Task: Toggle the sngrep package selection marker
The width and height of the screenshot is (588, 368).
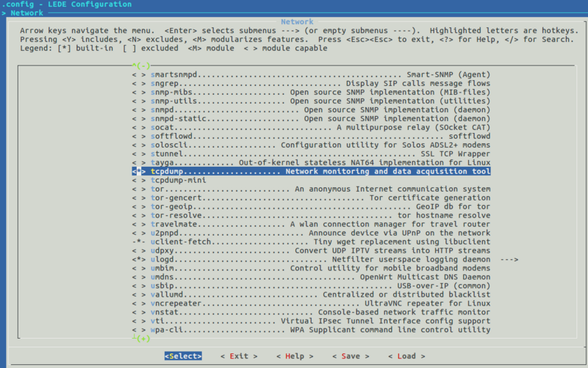Action: point(139,83)
